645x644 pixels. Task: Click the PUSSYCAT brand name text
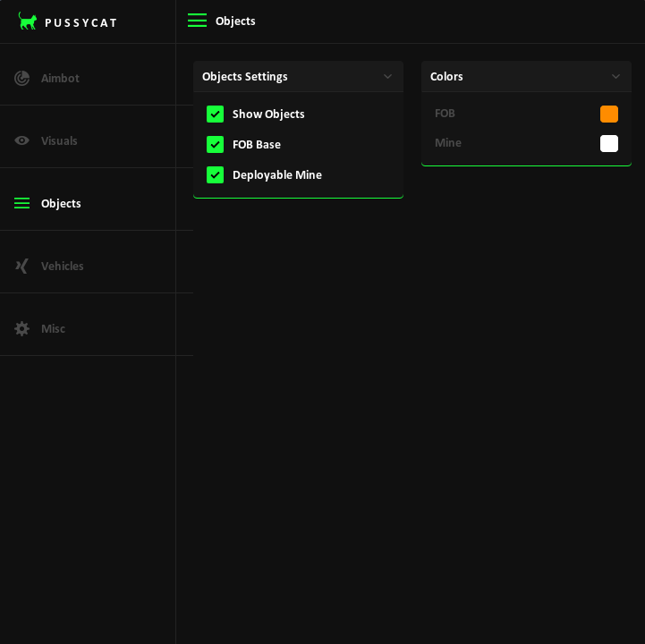point(81,22)
